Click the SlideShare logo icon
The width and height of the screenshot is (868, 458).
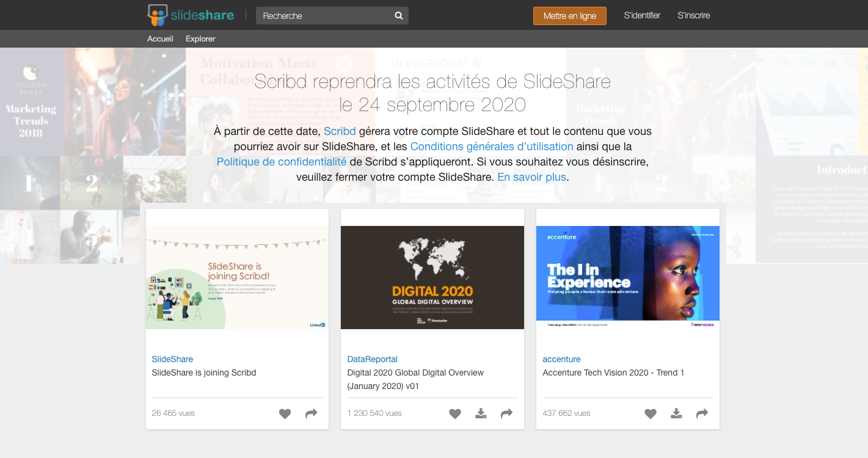tap(158, 15)
